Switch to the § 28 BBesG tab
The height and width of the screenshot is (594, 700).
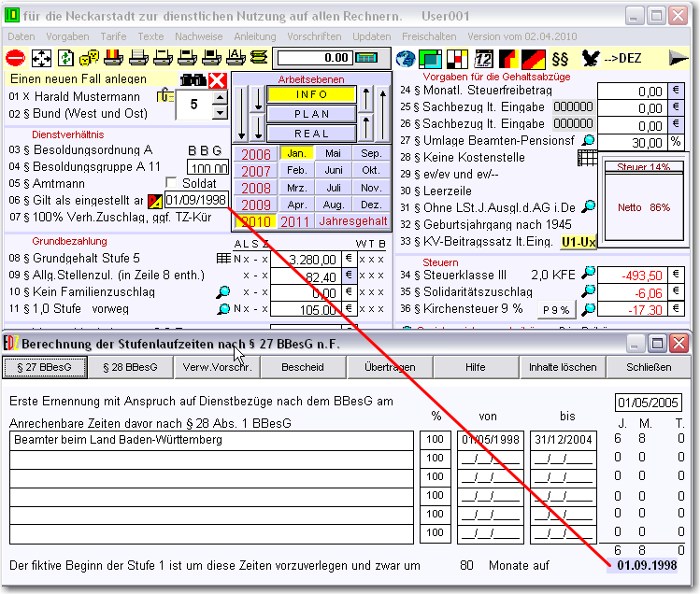pos(130,367)
